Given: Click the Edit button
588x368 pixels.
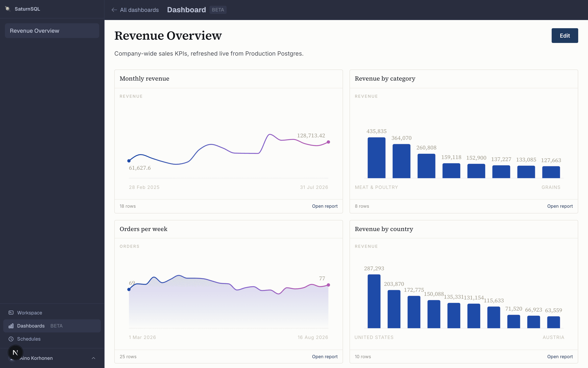Looking at the screenshot, I should pyautogui.click(x=565, y=36).
